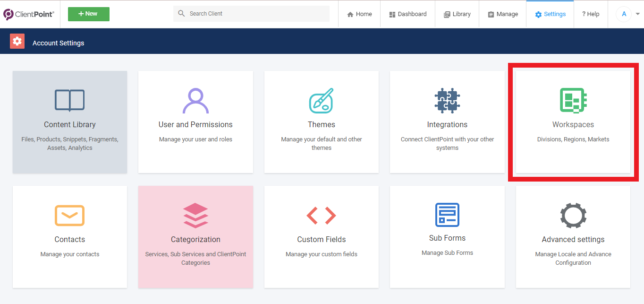The height and width of the screenshot is (304, 644).
Task: Click the Sub Forms title
Action: tap(447, 238)
